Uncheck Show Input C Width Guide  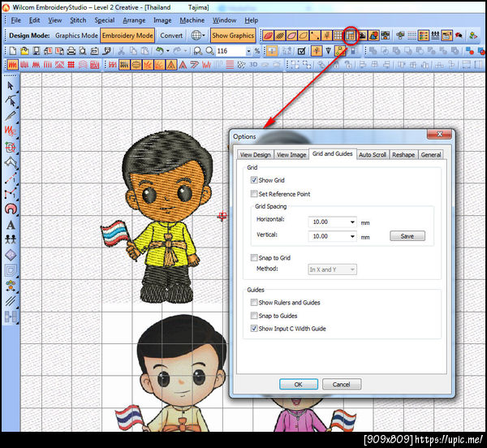coord(254,328)
